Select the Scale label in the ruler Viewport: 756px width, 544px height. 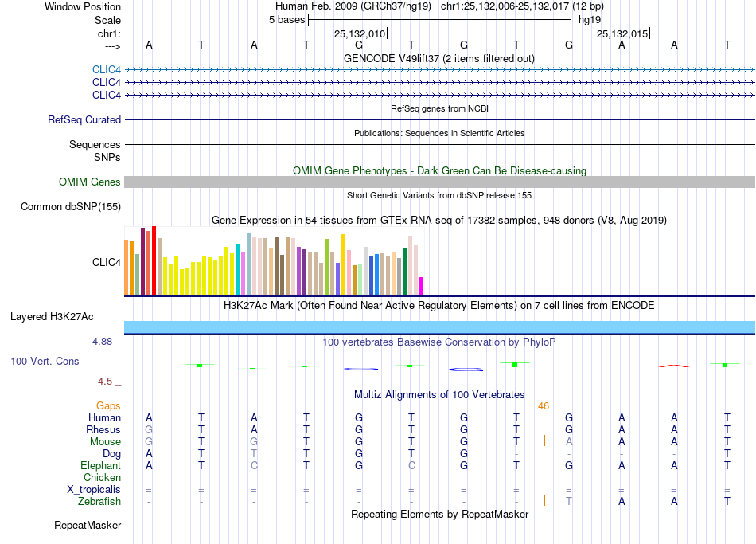click(x=107, y=20)
